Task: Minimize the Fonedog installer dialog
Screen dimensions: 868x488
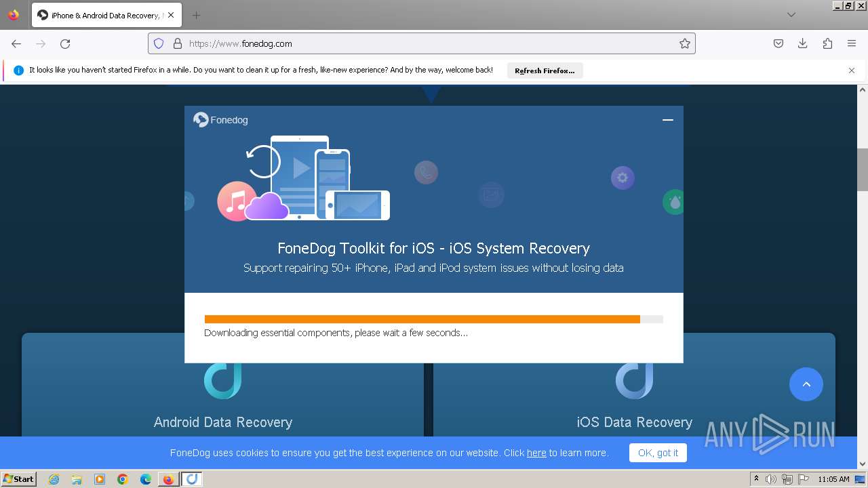Action: 668,120
